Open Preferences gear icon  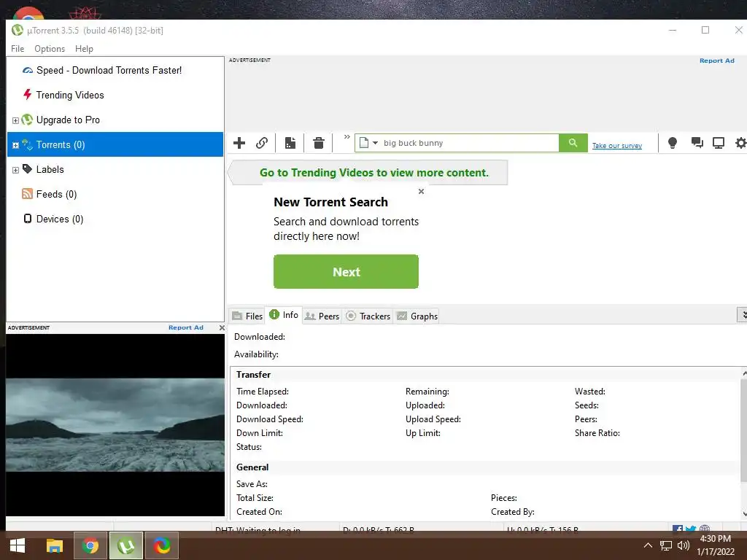click(741, 143)
